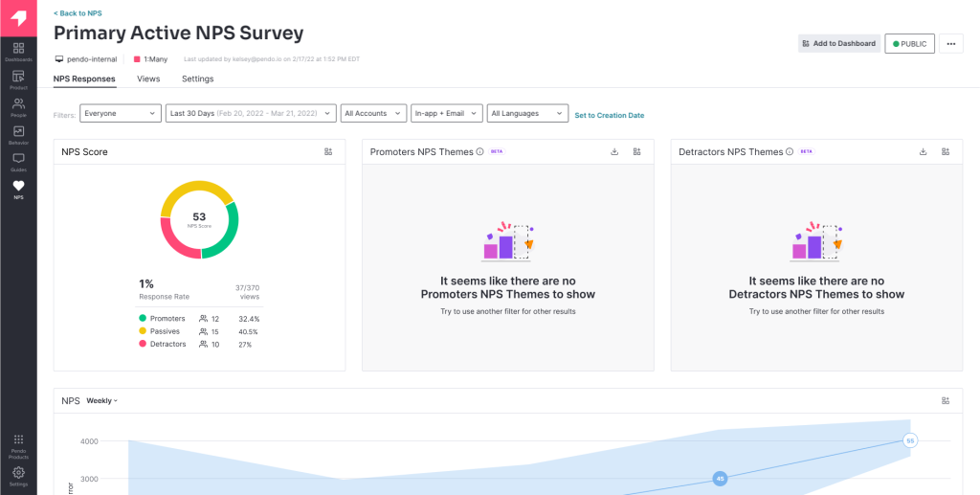Open Dashboards from the sidebar
This screenshot has height=495, width=980.
click(18, 52)
